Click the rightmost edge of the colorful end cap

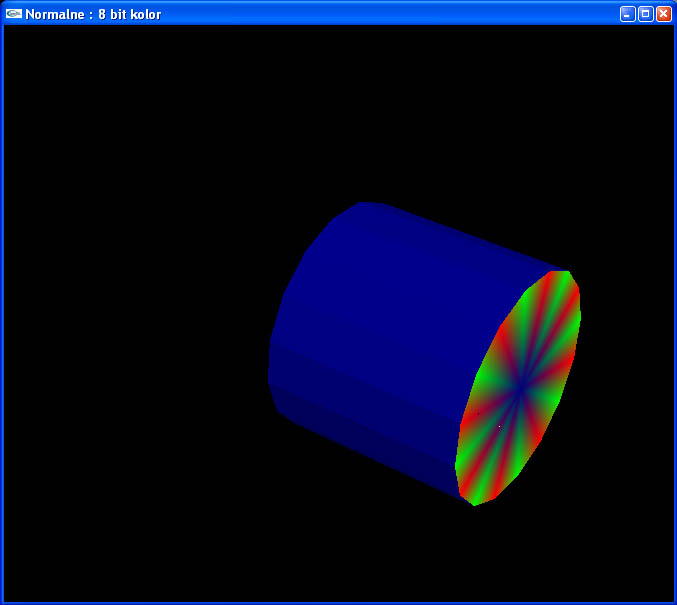(577, 320)
